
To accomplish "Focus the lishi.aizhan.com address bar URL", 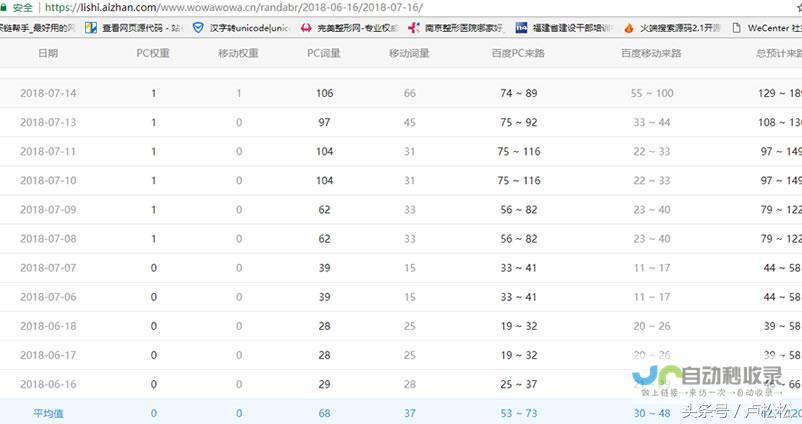I will (x=234, y=8).
